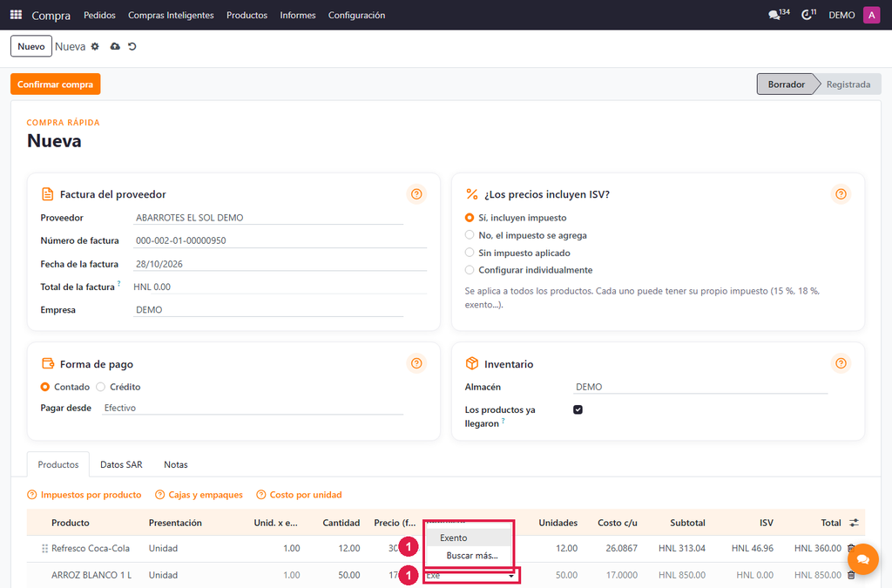This screenshot has height=588, width=892.
Task: Edit the Número de factura field
Action: [x=280, y=240]
